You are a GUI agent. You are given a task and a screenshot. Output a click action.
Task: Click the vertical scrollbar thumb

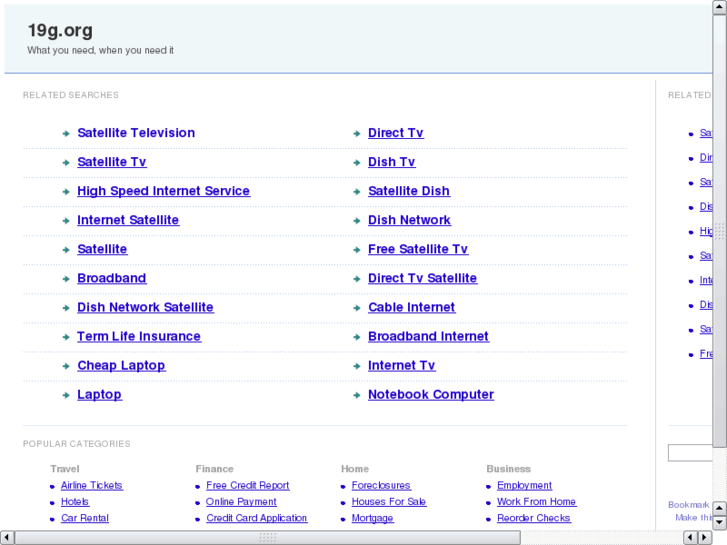720,231
